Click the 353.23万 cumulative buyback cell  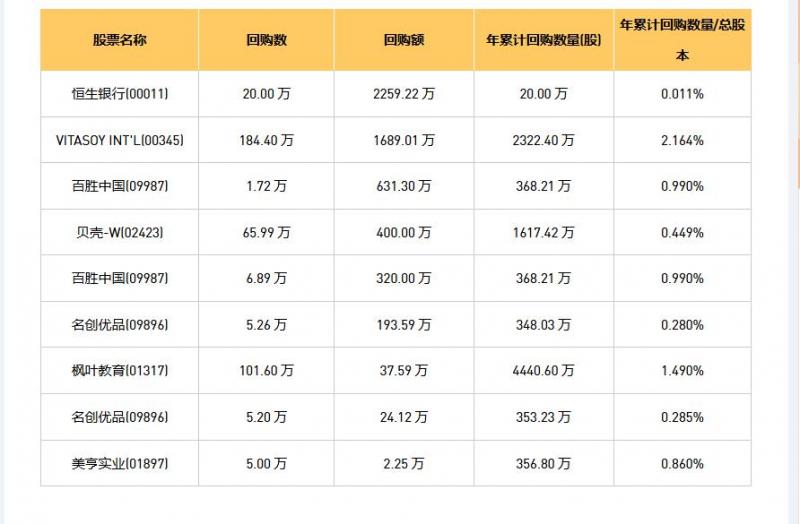[544, 417]
